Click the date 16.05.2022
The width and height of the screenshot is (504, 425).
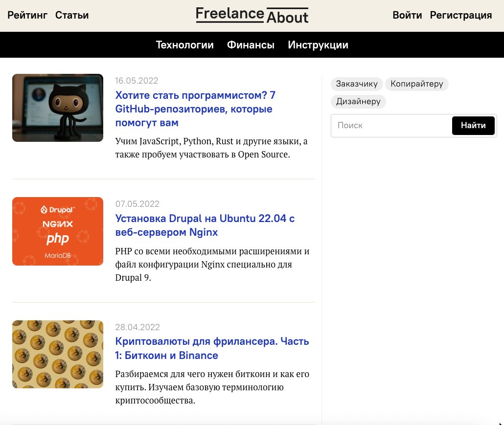point(137,81)
